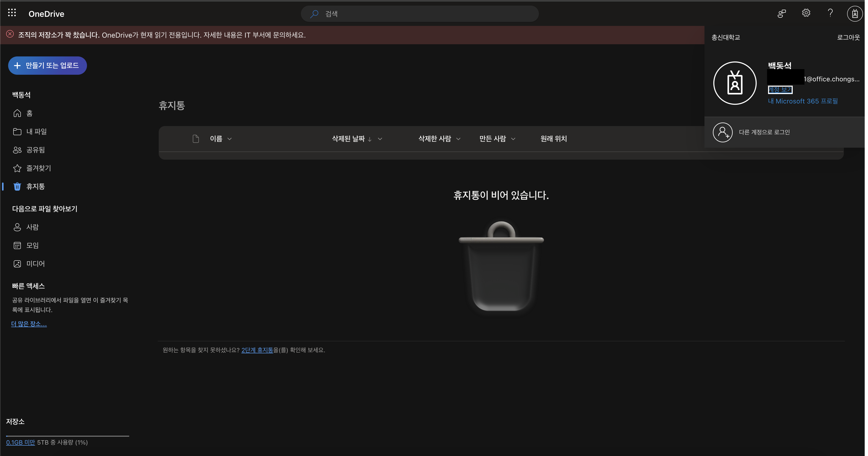Viewport: 868px width, 456px height.
Task: Open the settings gear icon
Action: tap(806, 13)
